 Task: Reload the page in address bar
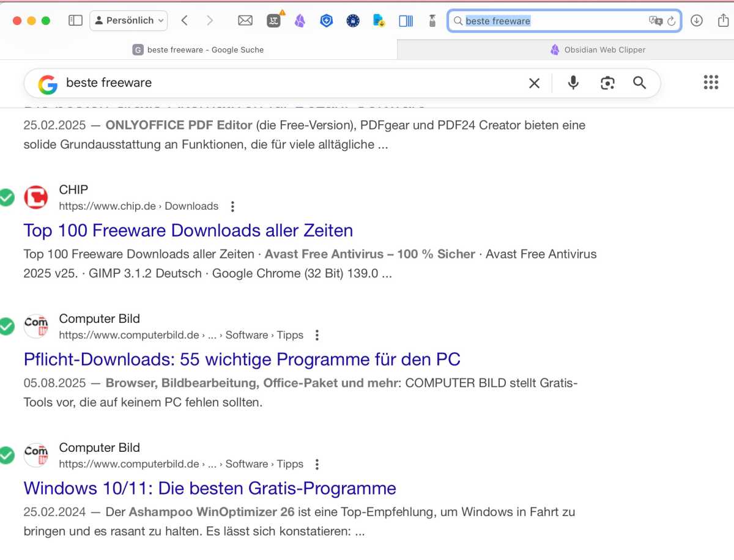click(671, 21)
